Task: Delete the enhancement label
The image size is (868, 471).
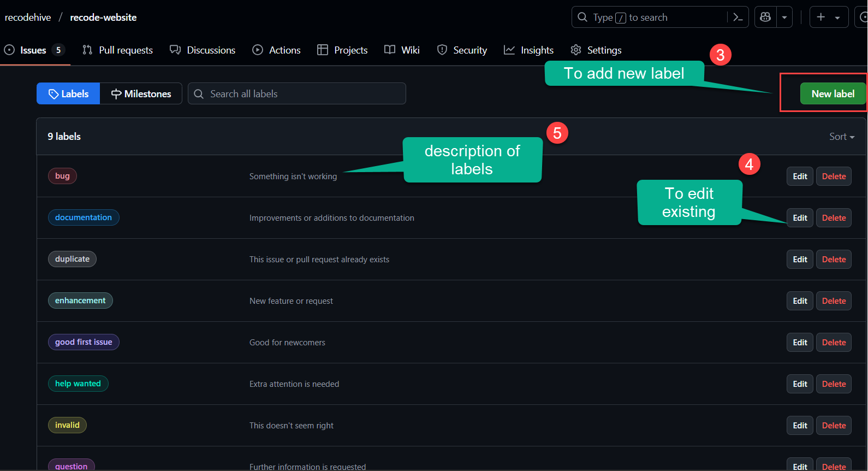Action: coord(834,301)
